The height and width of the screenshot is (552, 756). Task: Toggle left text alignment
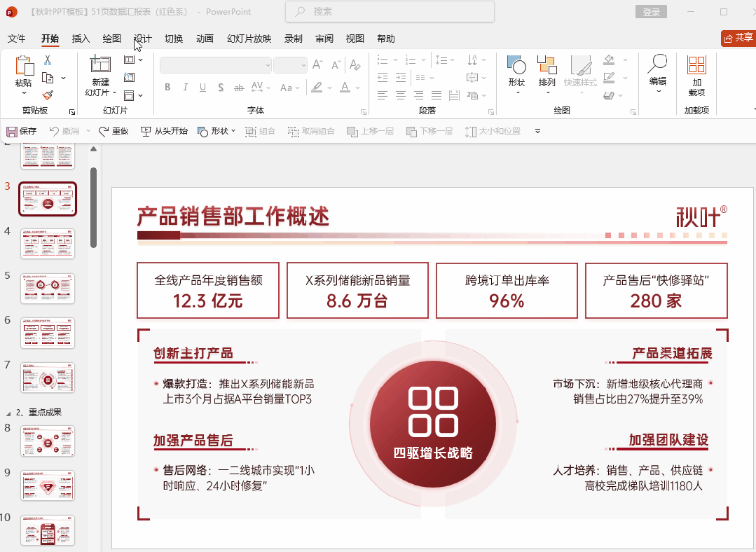click(383, 95)
